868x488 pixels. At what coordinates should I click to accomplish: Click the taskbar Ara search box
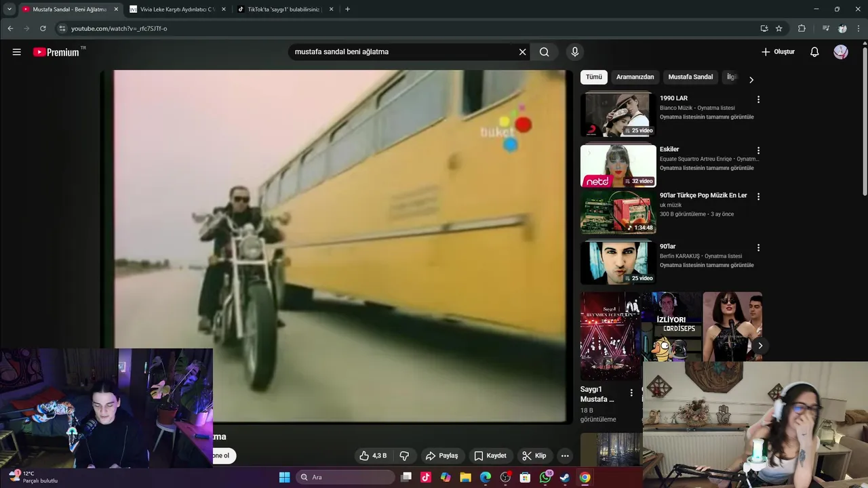pyautogui.click(x=346, y=477)
